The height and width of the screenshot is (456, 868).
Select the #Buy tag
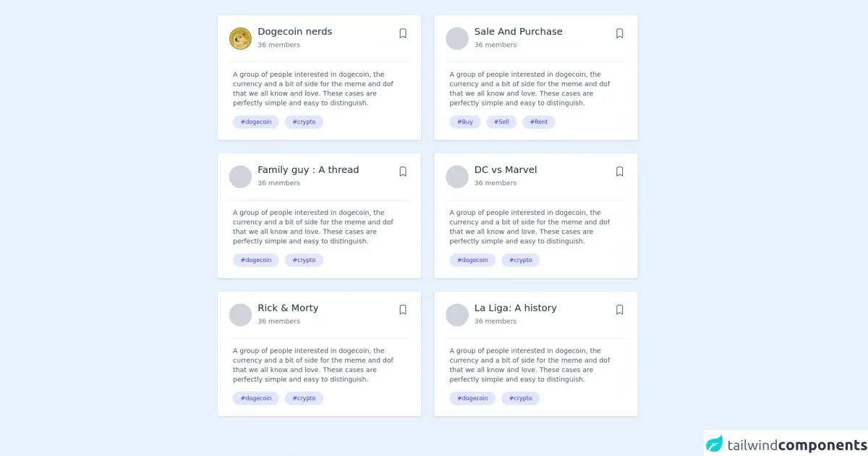(465, 122)
